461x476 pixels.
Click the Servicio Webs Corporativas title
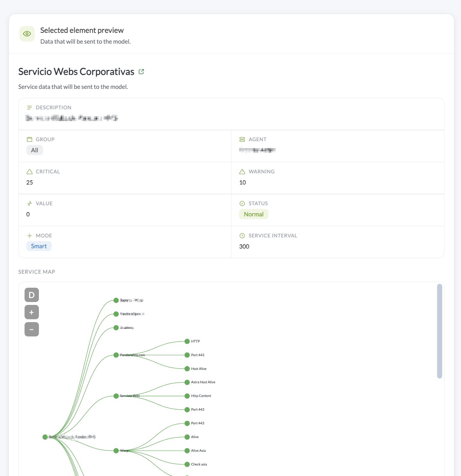tap(76, 72)
